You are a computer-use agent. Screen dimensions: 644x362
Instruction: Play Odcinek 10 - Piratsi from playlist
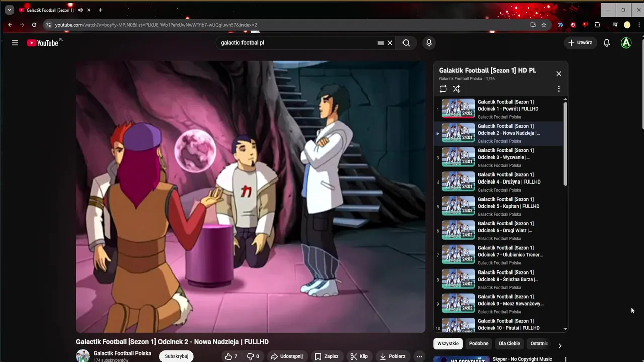tap(498, 324)
